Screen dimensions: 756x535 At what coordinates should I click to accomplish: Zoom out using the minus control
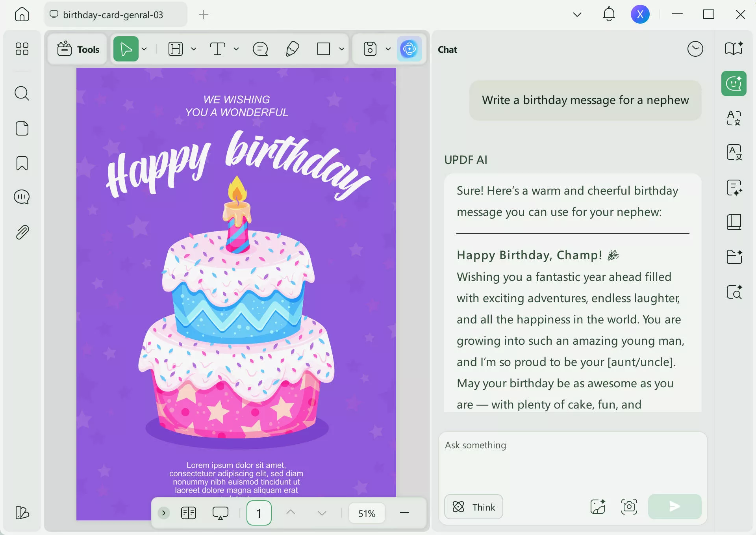pos(405,513)
